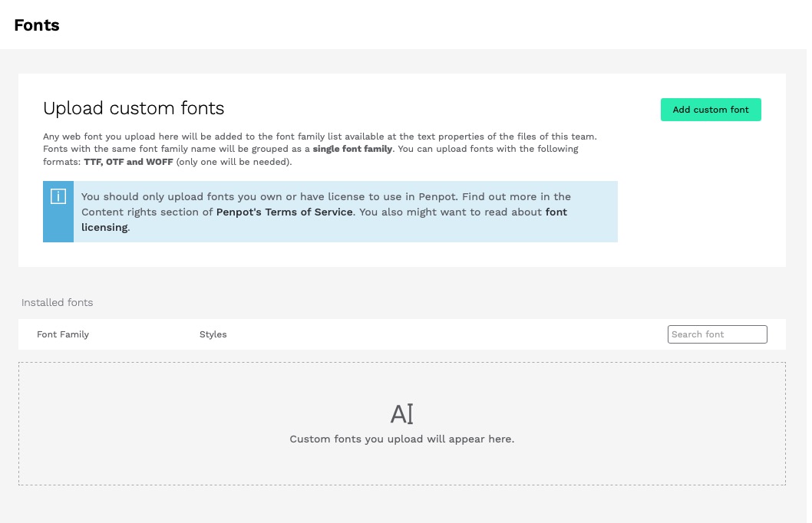812x523 pixels.
Task: Open Penpot's Terms of Service link
Action: [x=284, y=212]
